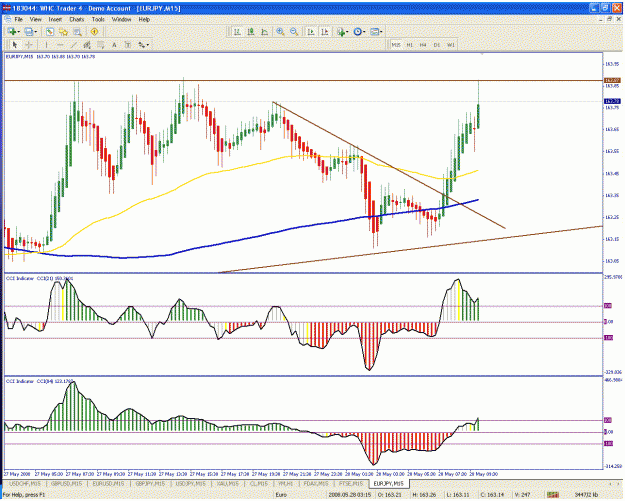
Task: Open the Help menu
Action: pos(144,19)
